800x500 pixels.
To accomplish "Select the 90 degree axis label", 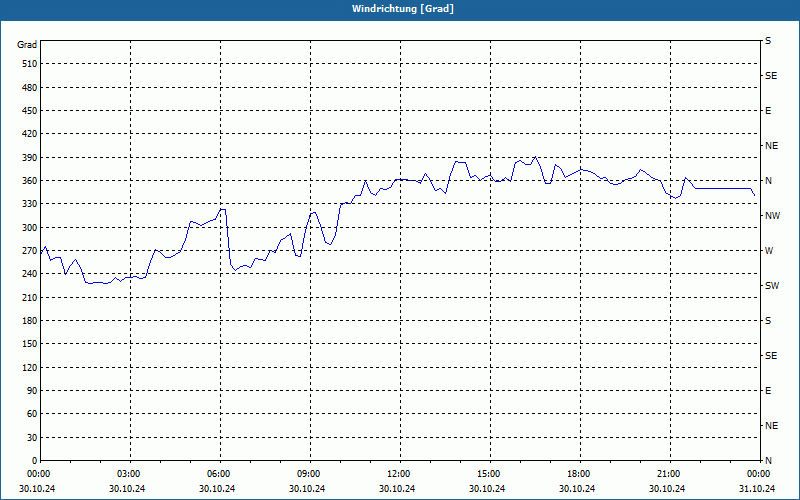I will pos(32,390).
